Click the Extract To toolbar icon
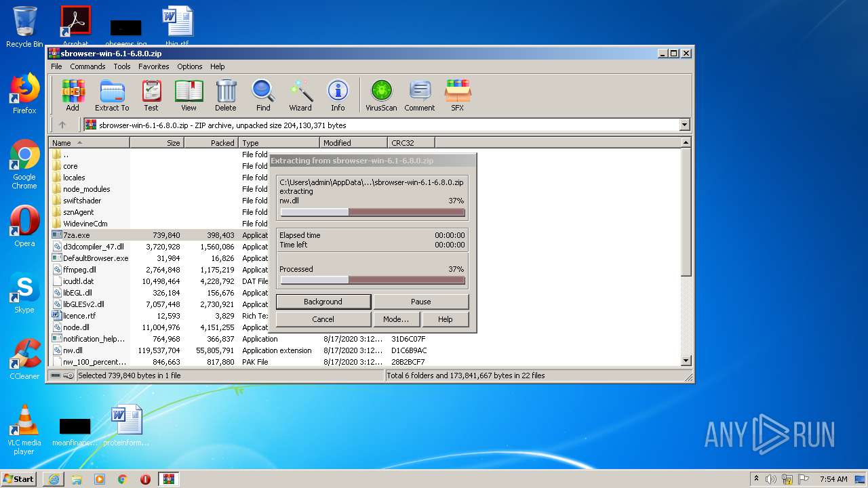This screenshot has height=488, width=868. tap(112, 95)
